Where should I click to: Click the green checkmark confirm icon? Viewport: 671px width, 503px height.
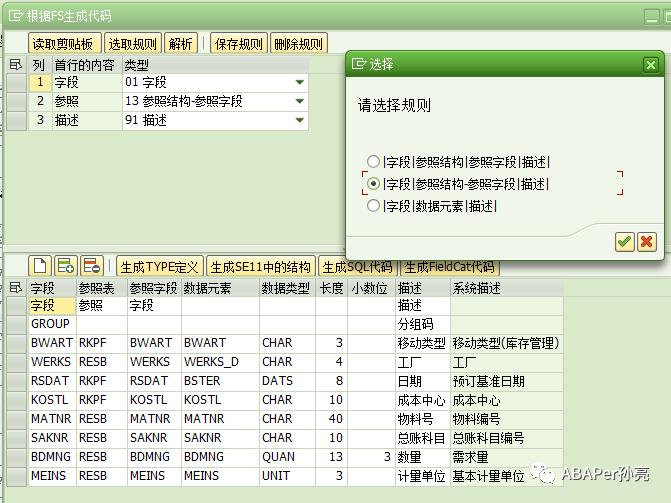[x=624, y=242]
